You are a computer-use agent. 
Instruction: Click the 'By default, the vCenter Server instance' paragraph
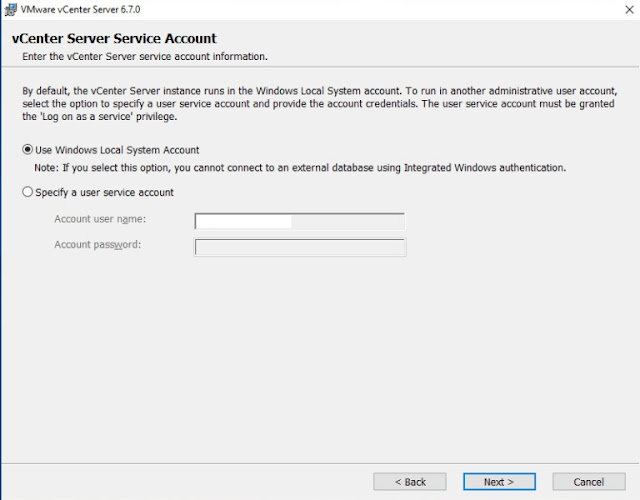(320, 103)
